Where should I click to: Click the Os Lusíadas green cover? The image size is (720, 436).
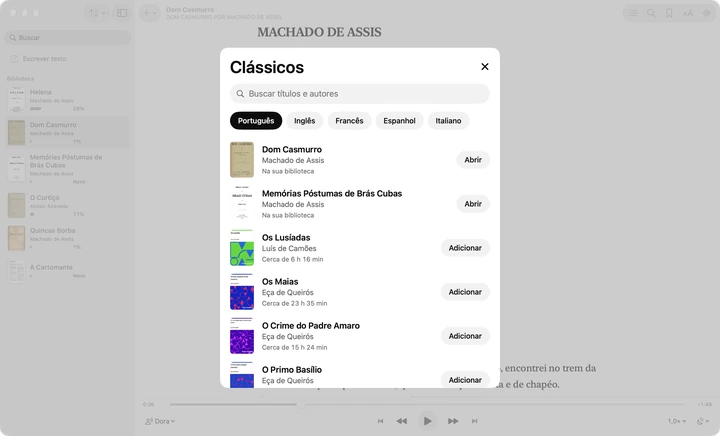tap(242, 248)
